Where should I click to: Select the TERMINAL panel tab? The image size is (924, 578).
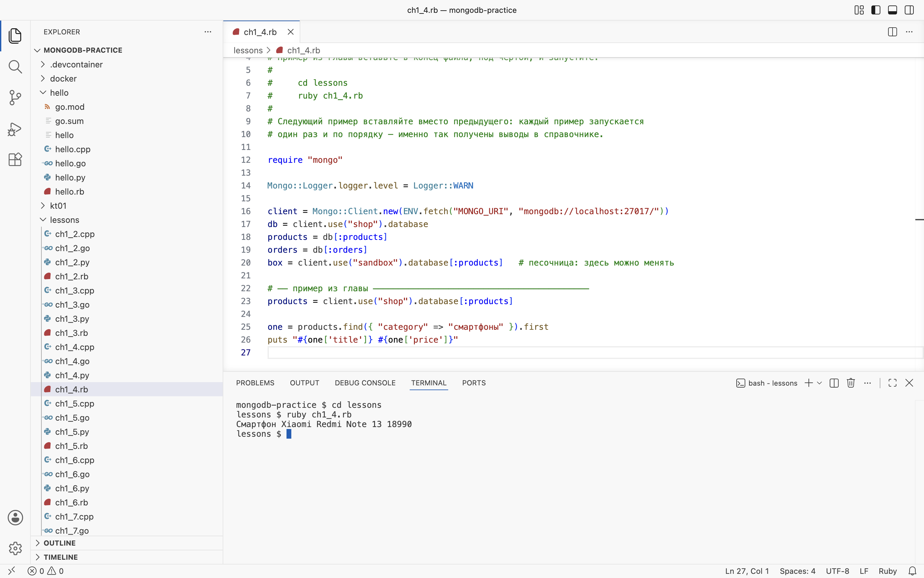click(429, 383)
